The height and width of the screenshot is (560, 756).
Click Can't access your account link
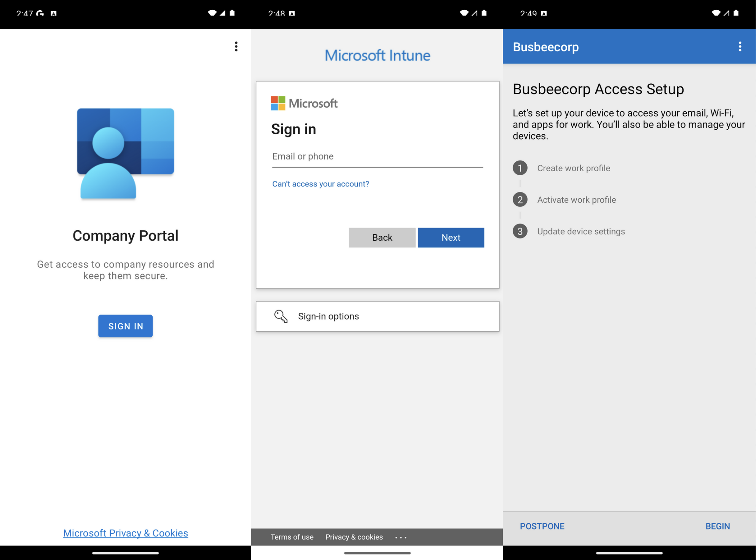[320, 184]
